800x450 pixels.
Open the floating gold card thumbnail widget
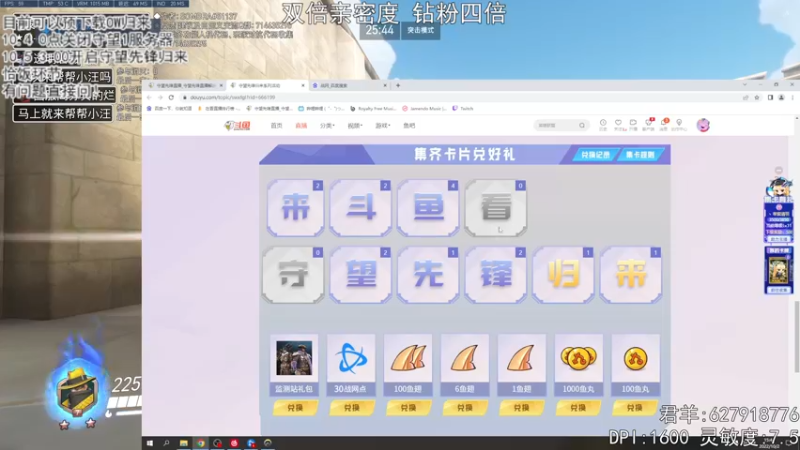tap(779, 270)
